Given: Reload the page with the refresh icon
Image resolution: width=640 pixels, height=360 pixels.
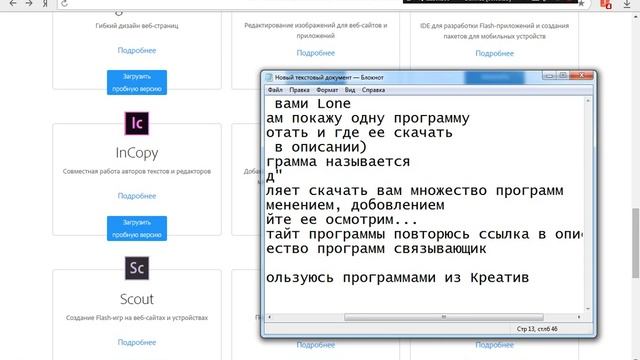Looking at the screenshot, I should point(64,4).
